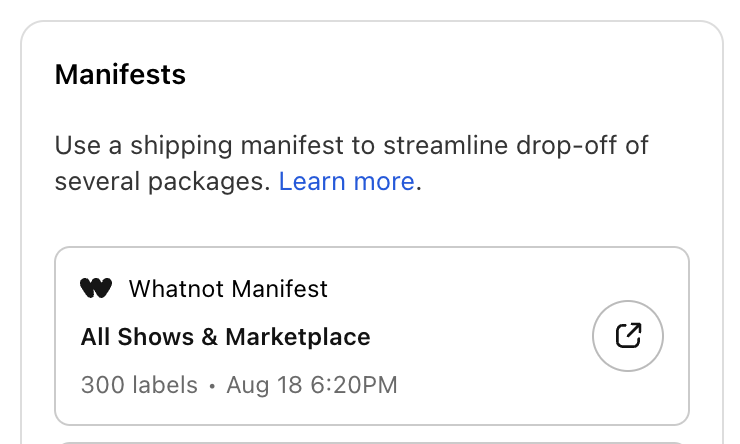This screenshot has width=740, height=444.
Task: Click the partially visible card at the bottom
Action: tap(371, 440)
